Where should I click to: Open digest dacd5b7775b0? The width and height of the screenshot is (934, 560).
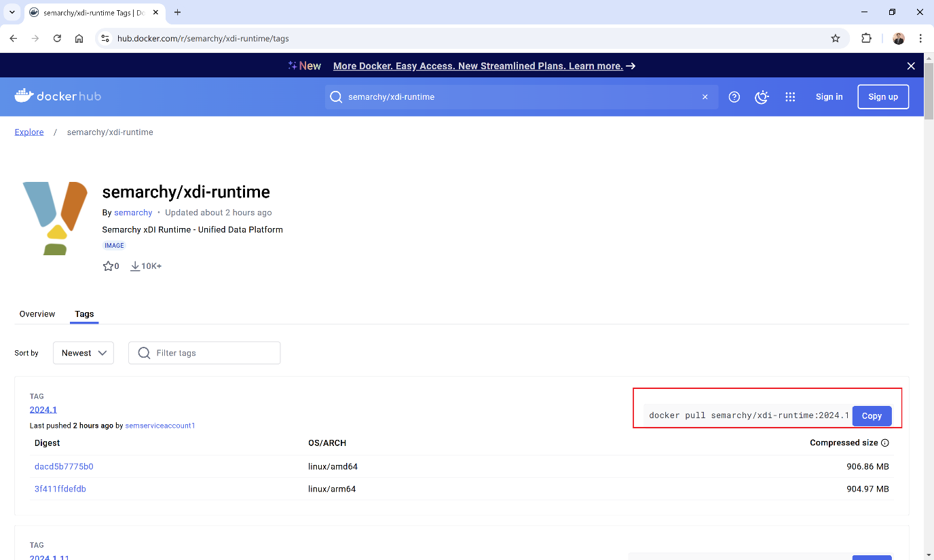tap(64, 466)
